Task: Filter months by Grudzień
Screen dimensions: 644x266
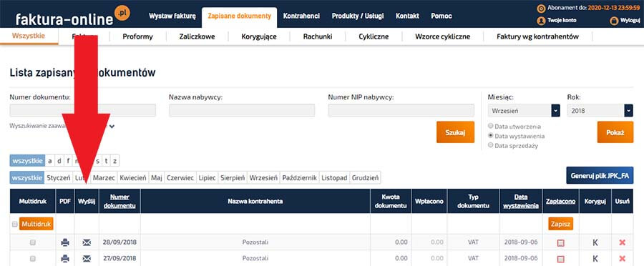Action: click(x=365, y=178)
